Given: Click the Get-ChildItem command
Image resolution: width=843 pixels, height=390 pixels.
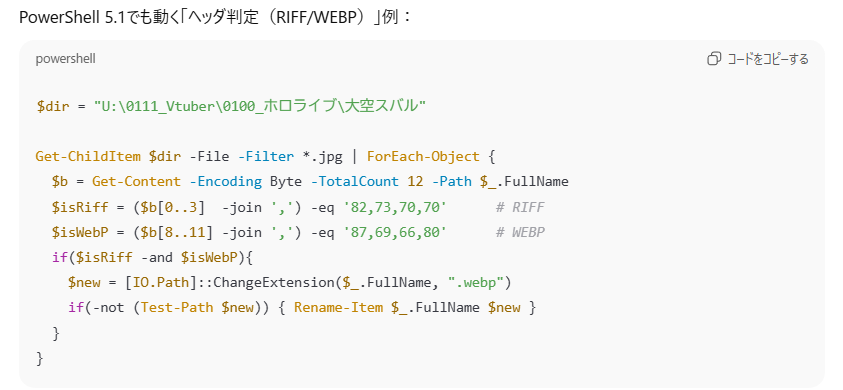Looking at the screenshot, I should (89, 157).
